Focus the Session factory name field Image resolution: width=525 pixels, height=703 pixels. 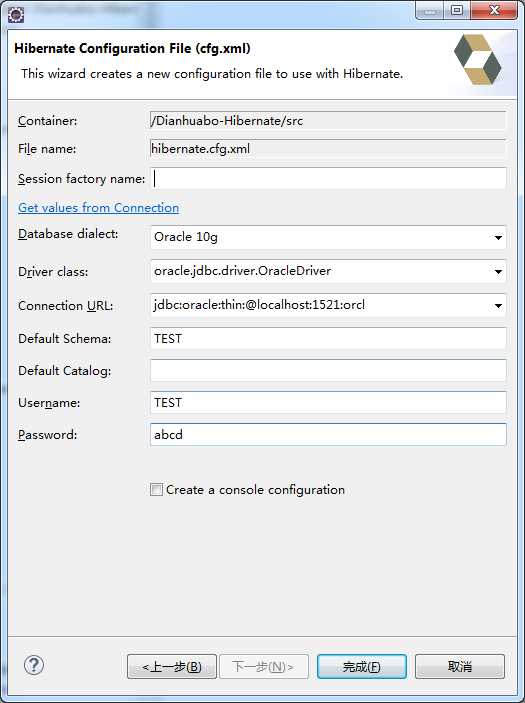(x=329, y=178)
